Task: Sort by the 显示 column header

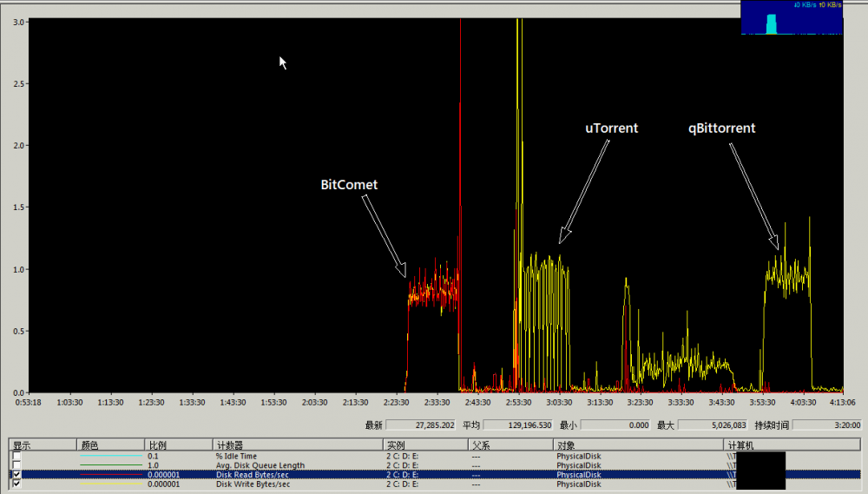Action: 43,445
